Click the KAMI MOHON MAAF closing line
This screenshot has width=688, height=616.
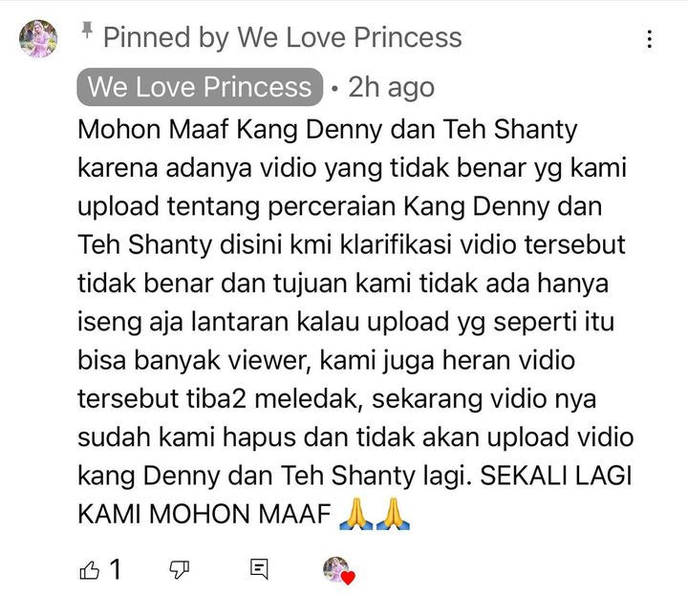click(204, 514)
